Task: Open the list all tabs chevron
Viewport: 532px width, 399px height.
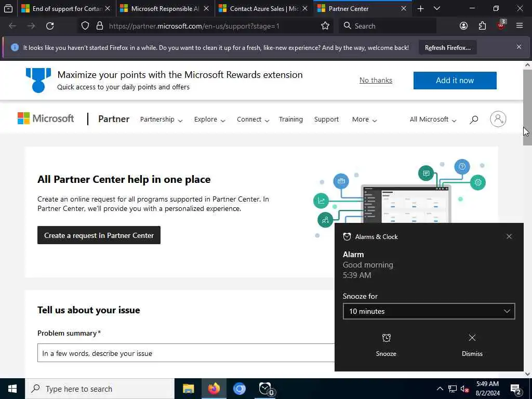Action: [x=437, y=8]
